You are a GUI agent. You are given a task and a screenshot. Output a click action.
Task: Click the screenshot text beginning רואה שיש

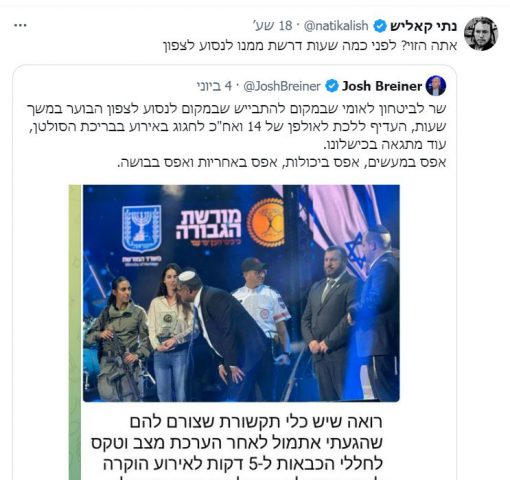click(237, 447)
